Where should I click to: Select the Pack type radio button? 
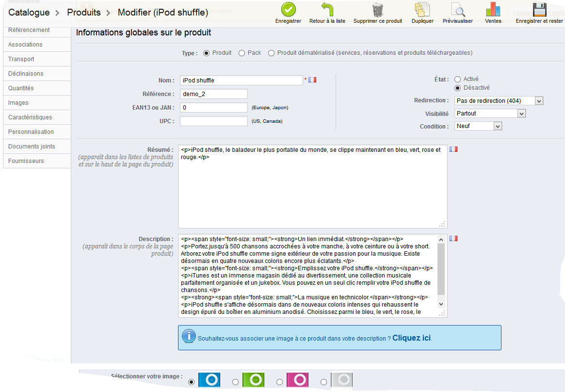click(x=242, y=53)
